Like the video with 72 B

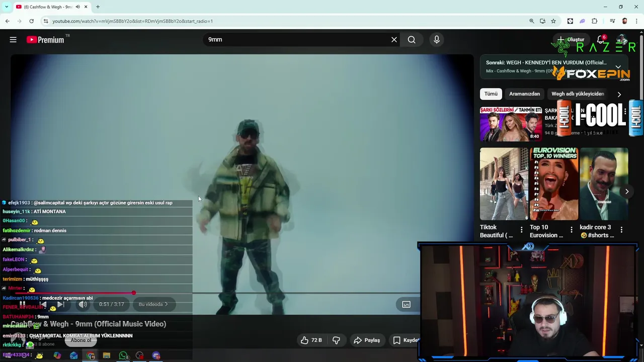tap(311, 340)
